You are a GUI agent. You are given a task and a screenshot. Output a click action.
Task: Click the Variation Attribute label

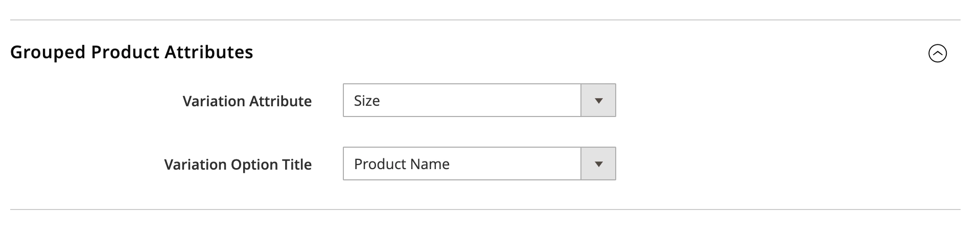pos(247,101)
